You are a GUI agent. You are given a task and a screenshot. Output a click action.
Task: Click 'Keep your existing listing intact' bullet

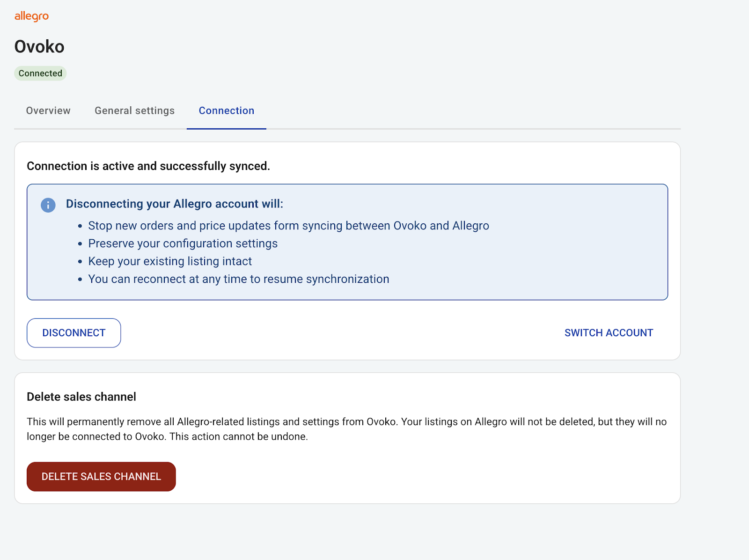170,261
